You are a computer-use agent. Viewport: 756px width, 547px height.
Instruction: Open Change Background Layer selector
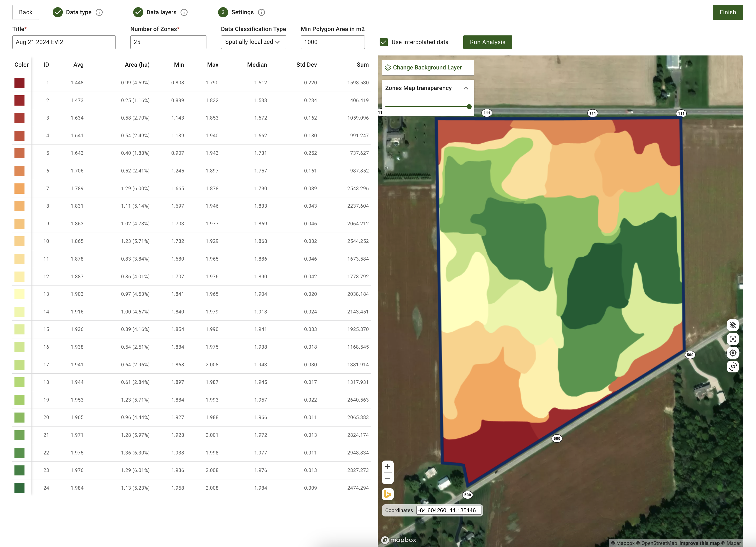click(x=427, y=68)
